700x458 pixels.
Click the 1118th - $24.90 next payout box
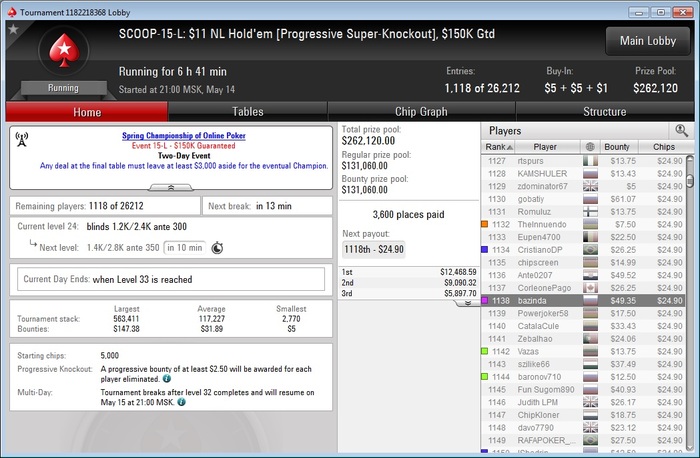point(374,249)
